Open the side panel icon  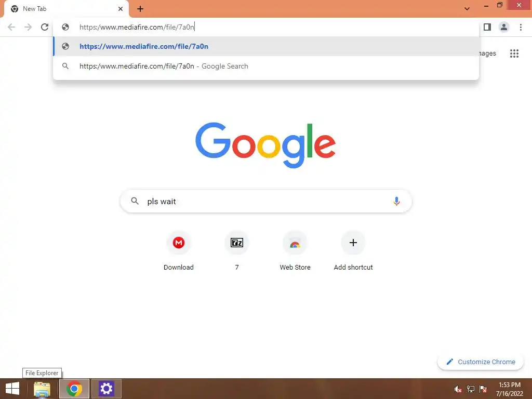(487, 27)
